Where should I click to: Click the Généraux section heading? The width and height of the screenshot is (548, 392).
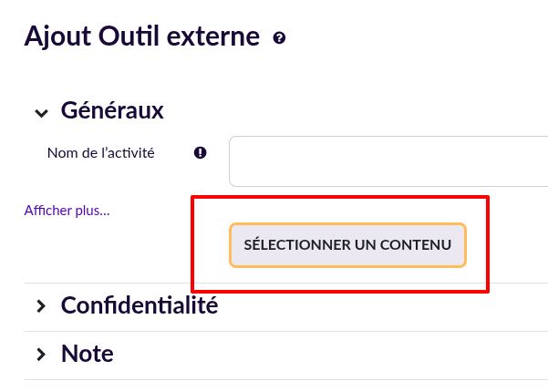click(x=112, y=111)
